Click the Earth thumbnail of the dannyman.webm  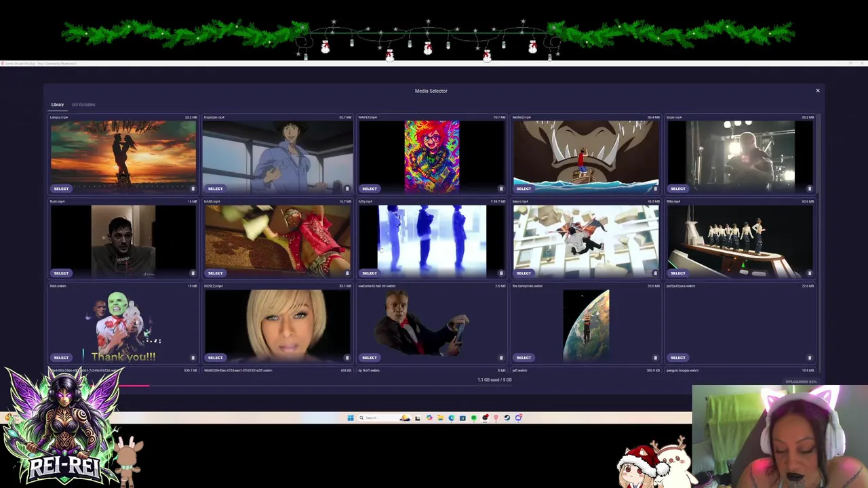point(586,325)
